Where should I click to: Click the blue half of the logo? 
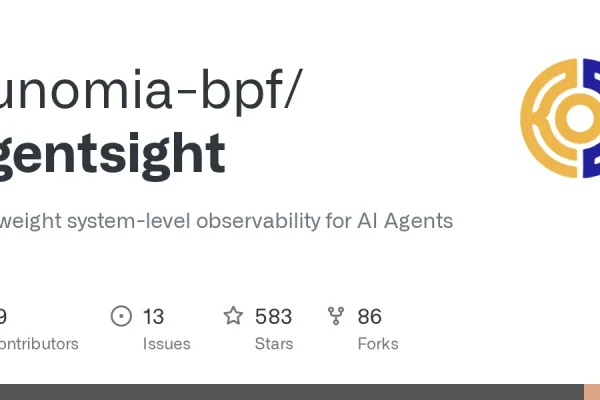(591, 118)
